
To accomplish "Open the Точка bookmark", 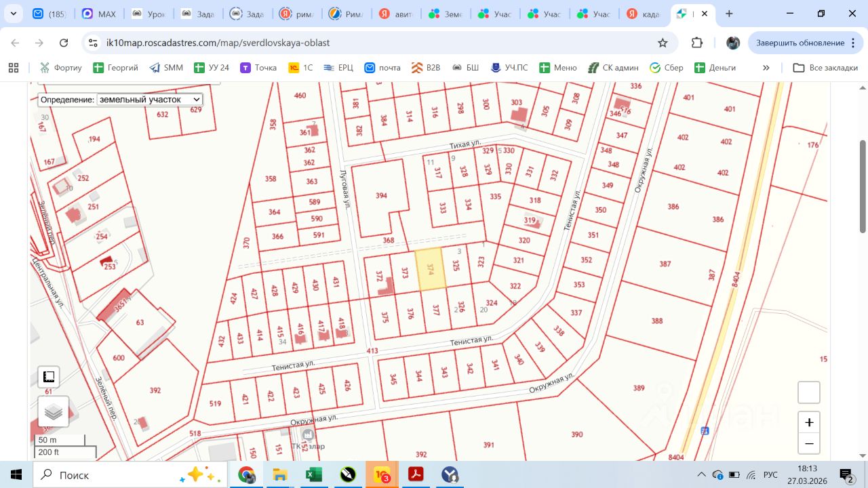I will (258, 68).
